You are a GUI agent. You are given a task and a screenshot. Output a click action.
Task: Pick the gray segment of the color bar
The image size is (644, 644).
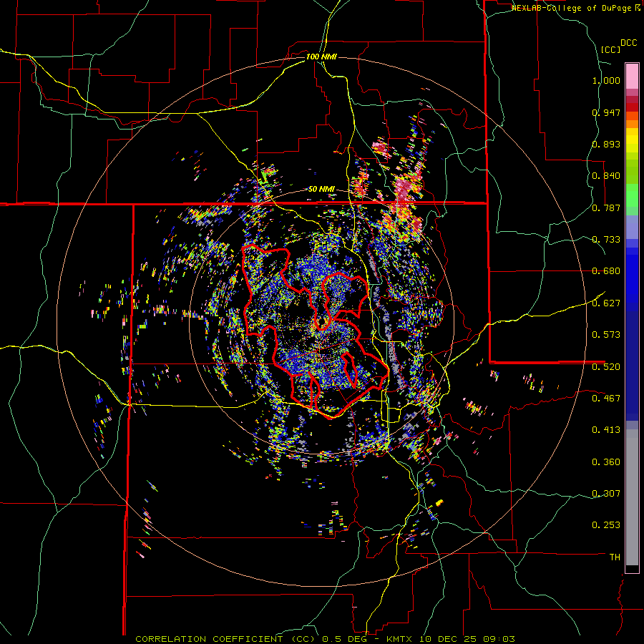632,497
